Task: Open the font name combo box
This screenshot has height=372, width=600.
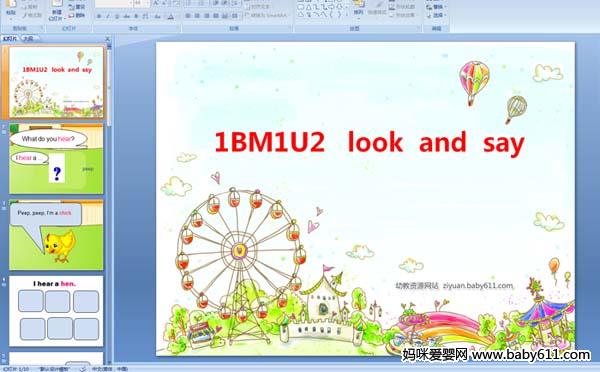Action: pos(113,3)
